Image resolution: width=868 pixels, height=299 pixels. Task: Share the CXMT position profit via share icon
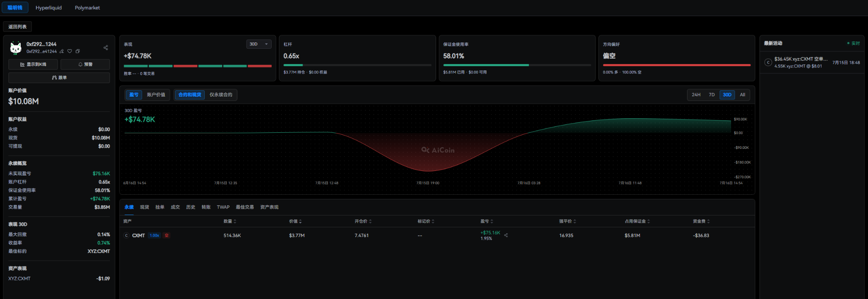[x=506, y=235]
